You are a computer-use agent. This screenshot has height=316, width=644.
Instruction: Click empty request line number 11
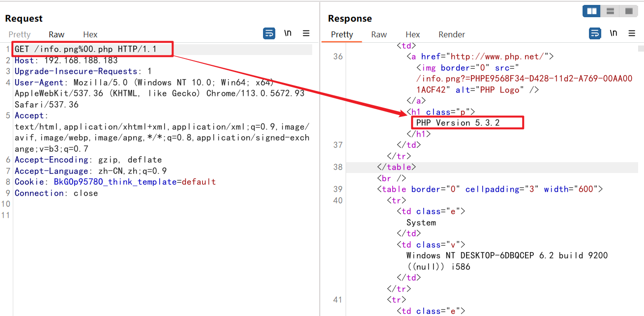(x=5, y=215)
